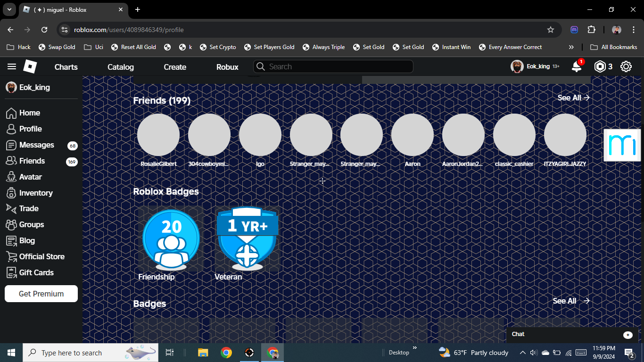Open File Explorer from the taskbar

[x=203, y=353]
